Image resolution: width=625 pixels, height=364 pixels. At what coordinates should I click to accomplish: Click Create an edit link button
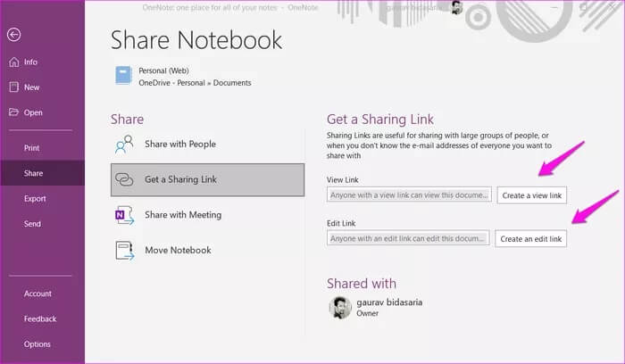[x=530, y=239]
